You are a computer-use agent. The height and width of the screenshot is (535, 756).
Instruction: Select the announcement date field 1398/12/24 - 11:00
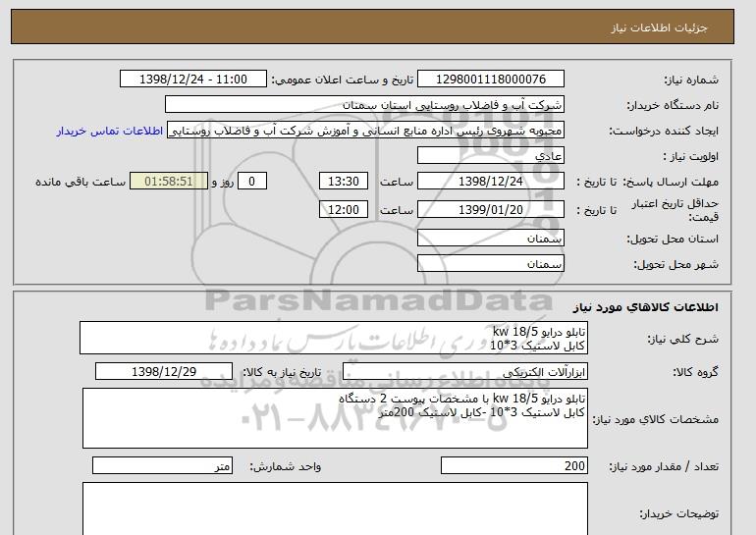(x=192, y=80)
